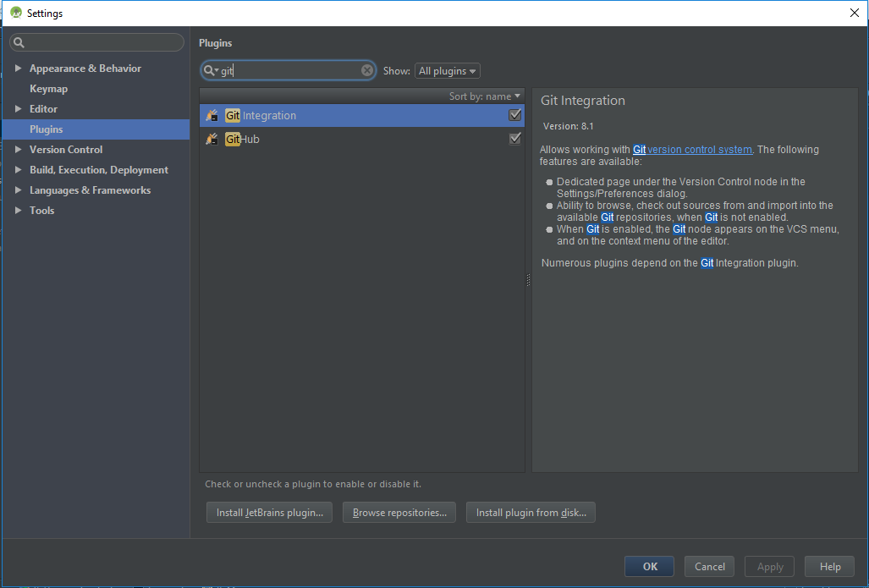Click the splitter handle between plugin panels
The image size is (869, 588).
528,280
